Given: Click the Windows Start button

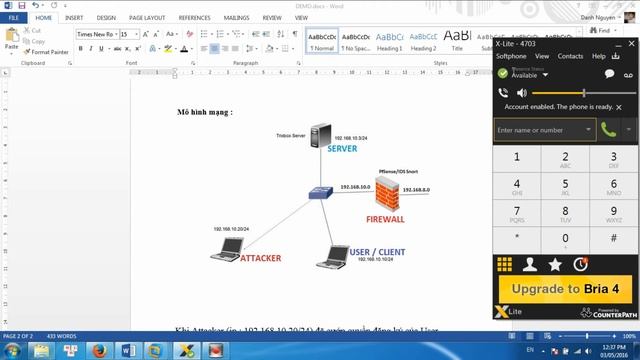Looking at the screenshot, I should coord(12,351).
